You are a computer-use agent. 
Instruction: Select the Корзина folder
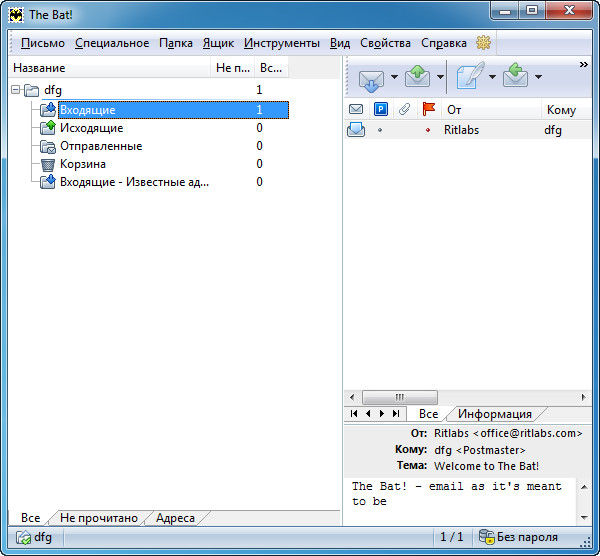[x=82, y=164]
